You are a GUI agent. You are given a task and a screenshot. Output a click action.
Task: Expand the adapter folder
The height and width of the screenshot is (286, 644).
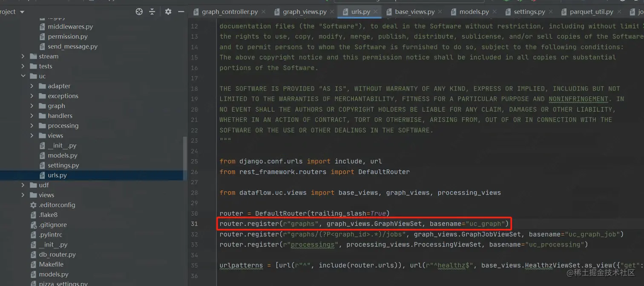[x=32, y=86]
